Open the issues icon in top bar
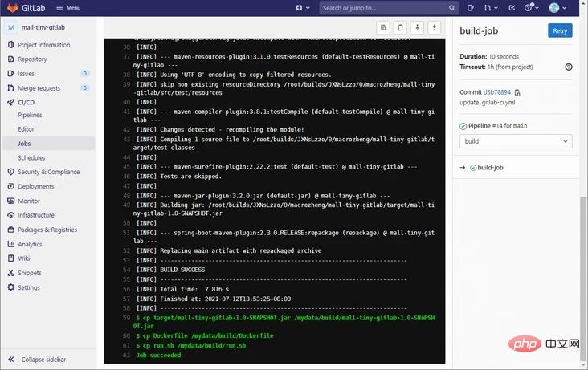Viewport: 588px width, 370px height. pos(470,7)
